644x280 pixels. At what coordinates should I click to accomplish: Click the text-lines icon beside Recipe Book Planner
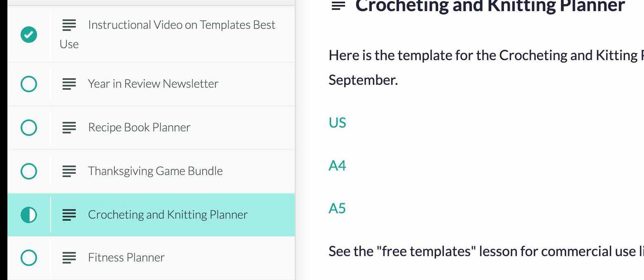69,128
